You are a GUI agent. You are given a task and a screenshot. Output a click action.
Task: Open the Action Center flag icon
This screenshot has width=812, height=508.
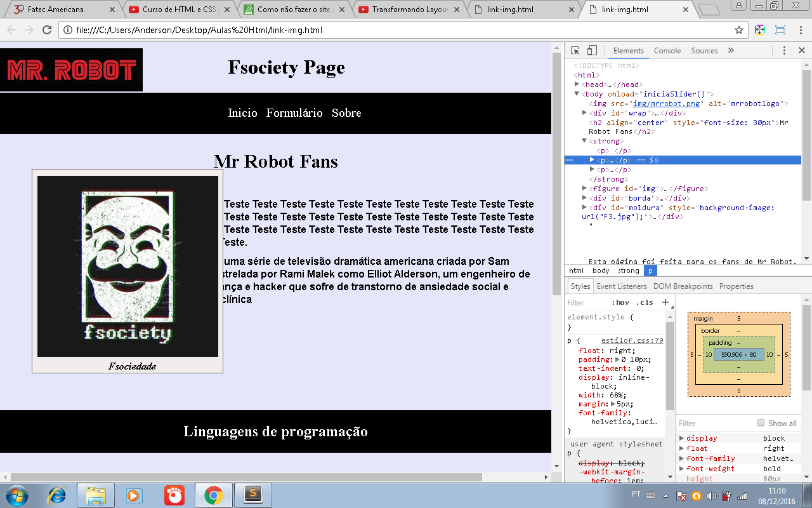click(x=681, y=495)
